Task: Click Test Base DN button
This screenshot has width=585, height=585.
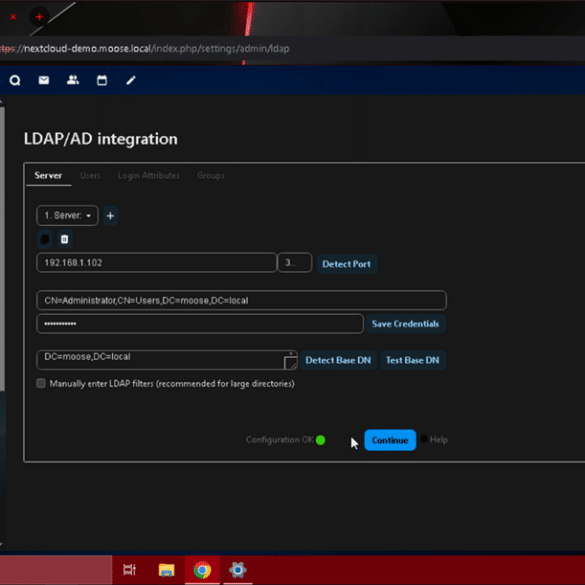Action: tap(412, 360)
